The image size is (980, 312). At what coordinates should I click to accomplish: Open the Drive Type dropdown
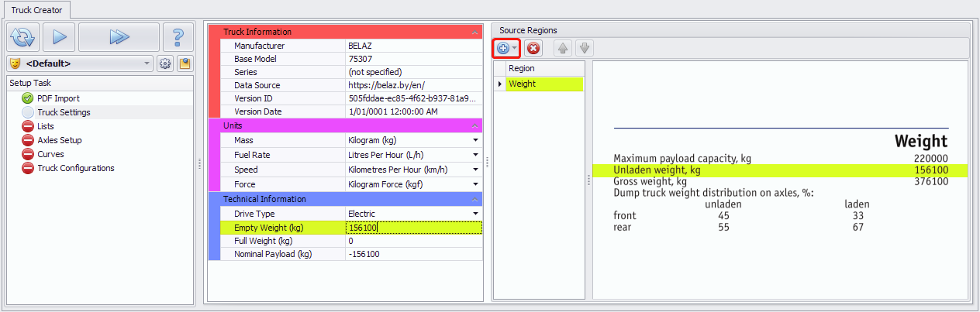(474, 214)
